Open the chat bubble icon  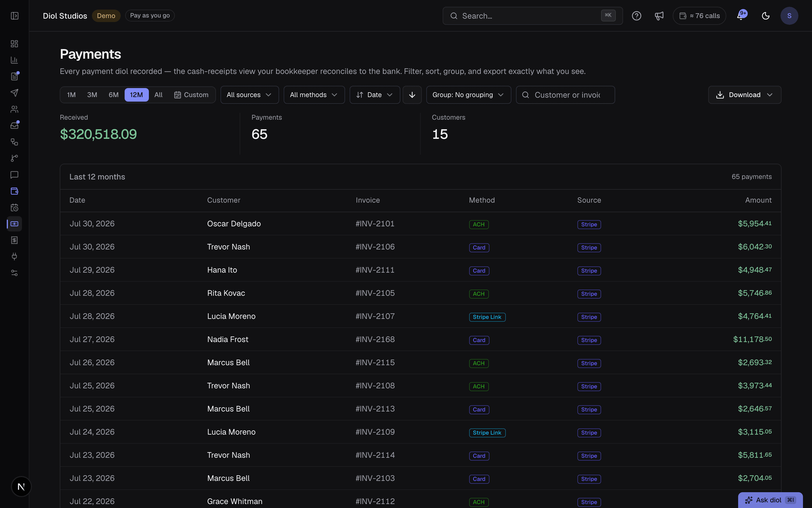point(14,175)
